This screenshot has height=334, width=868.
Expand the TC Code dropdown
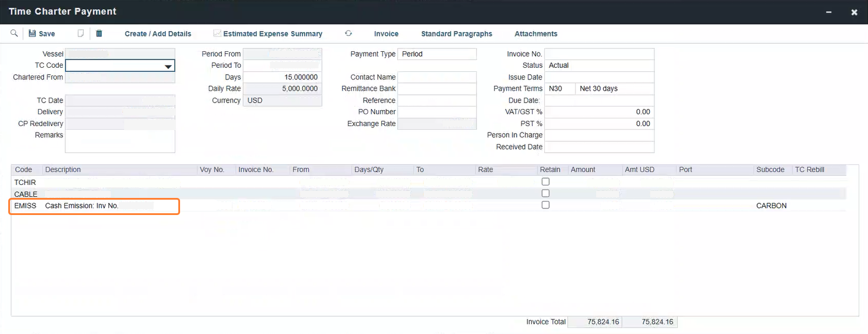pos(168,66)
